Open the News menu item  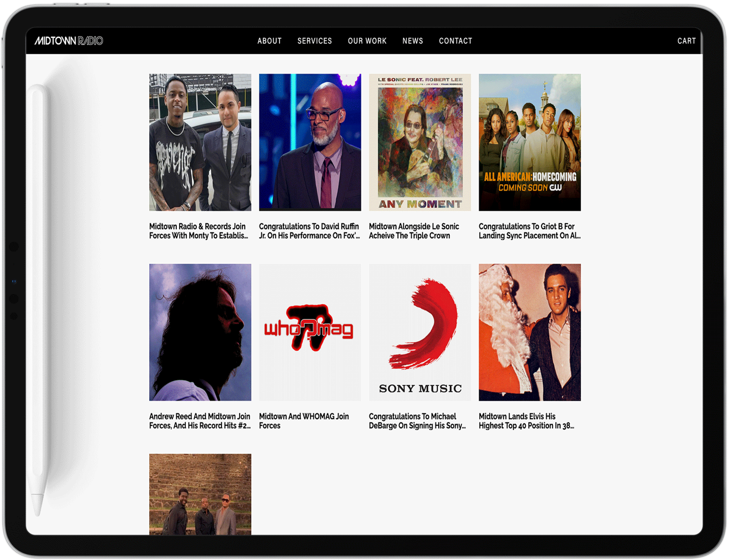click(412, 41)
